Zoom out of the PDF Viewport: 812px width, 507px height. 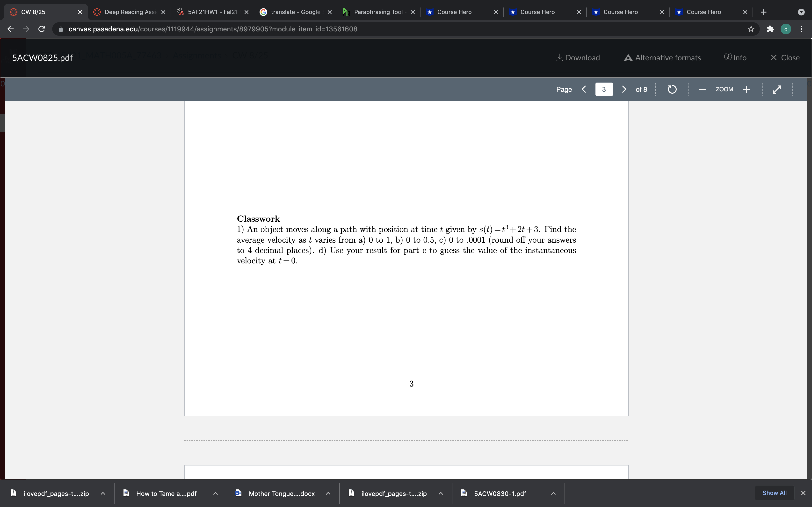coord(701,89)
